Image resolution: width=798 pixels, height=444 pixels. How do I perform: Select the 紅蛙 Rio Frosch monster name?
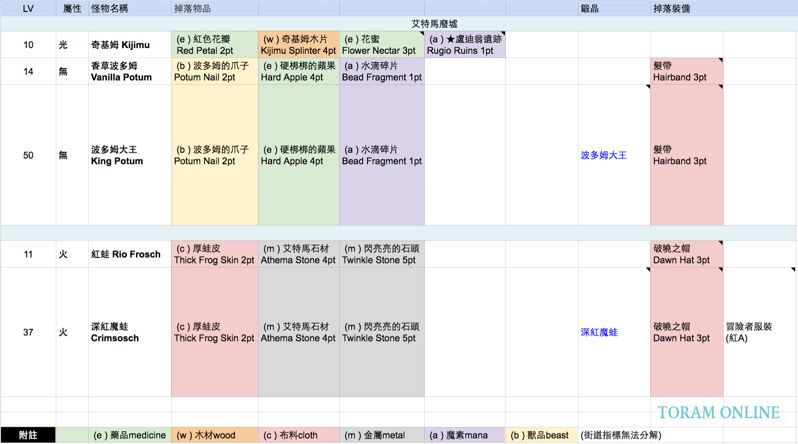click(130, 254)
